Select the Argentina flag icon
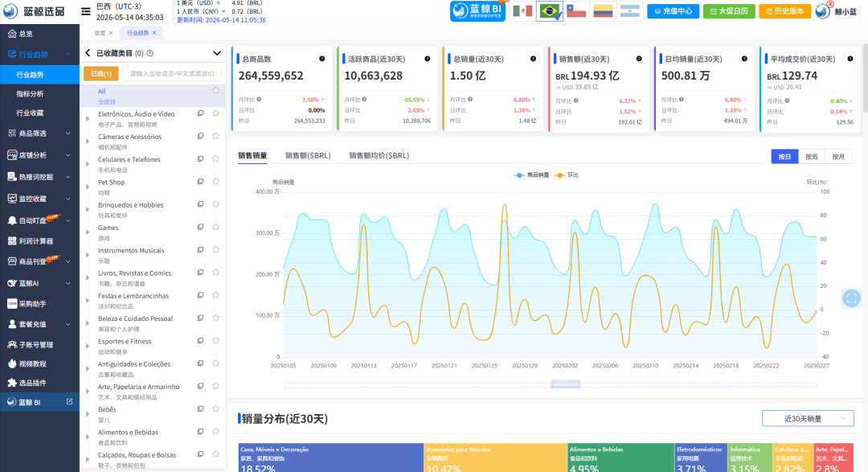This screenshot has height=472, width=868. [x=629, y=11]
